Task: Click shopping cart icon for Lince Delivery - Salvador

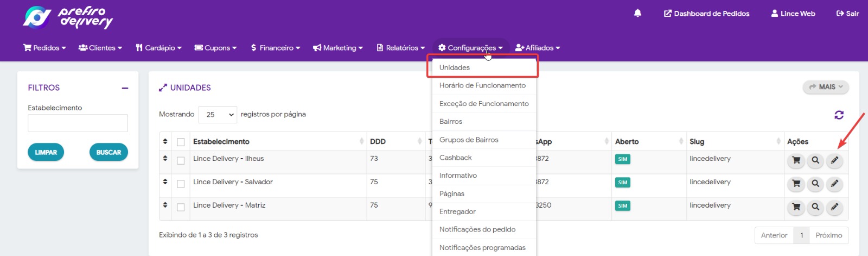Action: coord(796,184)
